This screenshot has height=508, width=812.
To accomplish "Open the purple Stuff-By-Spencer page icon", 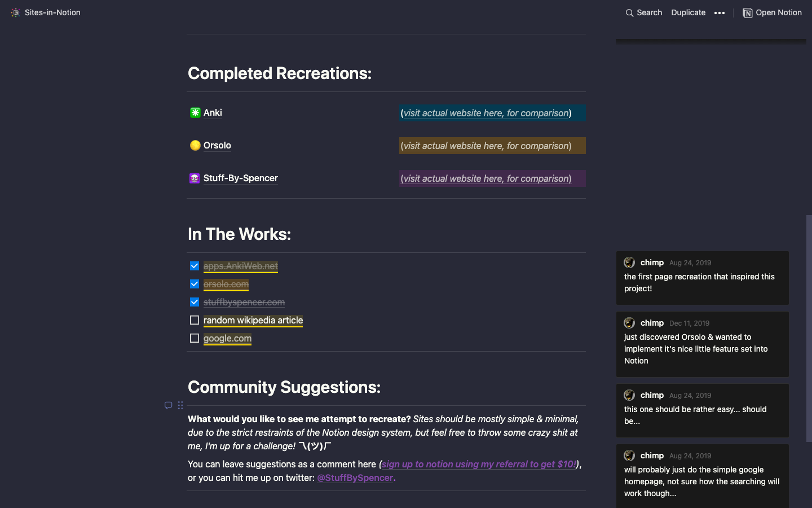I will point(195,178).
